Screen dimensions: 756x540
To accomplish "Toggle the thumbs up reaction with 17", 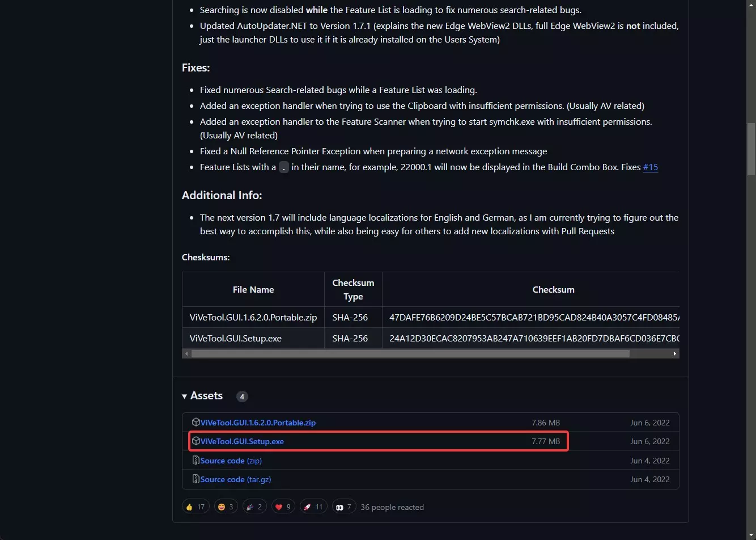I will pos(196,507).
